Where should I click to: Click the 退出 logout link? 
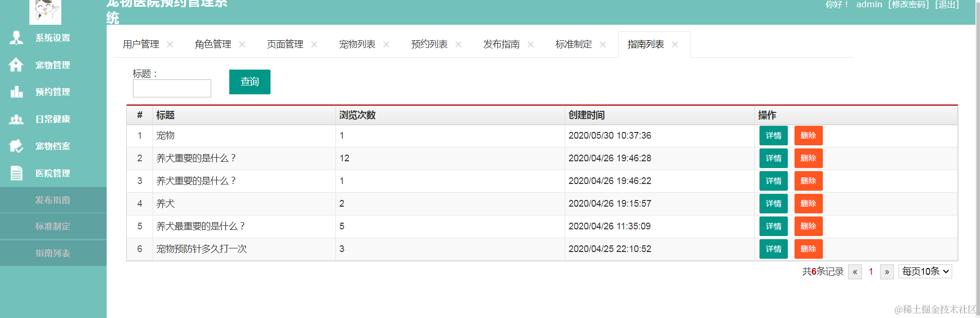pyautogui.click(x=947, y=4)
